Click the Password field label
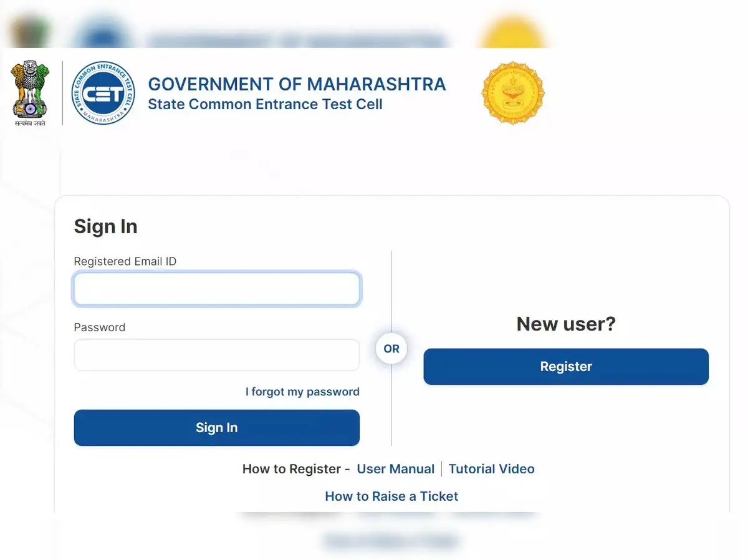 [x=99, y=327]
